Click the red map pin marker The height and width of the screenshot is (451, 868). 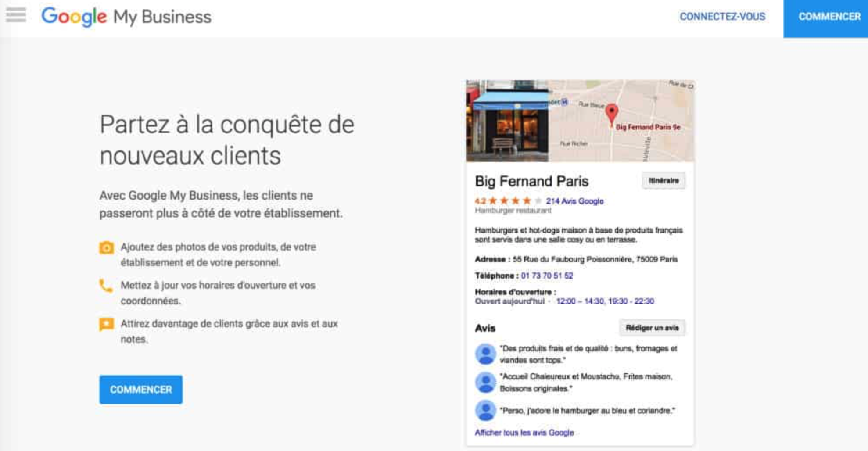(611, 115)
